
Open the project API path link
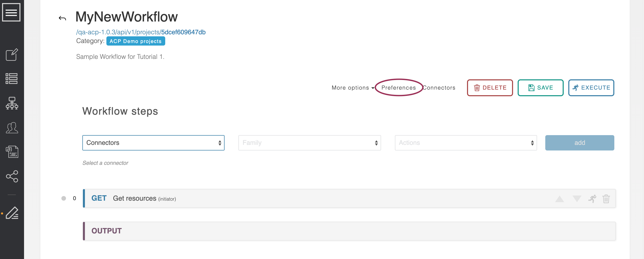coord(141,32)
